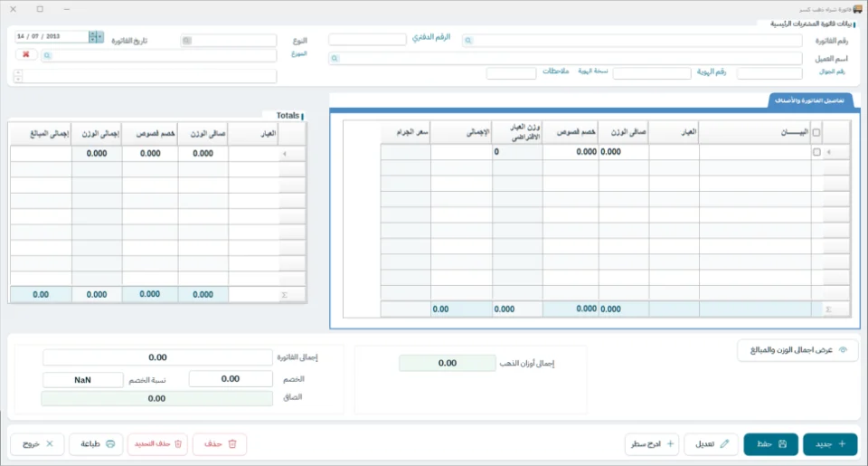
Task: Click the سعر الجرام column header
Action: coord(405,132)
